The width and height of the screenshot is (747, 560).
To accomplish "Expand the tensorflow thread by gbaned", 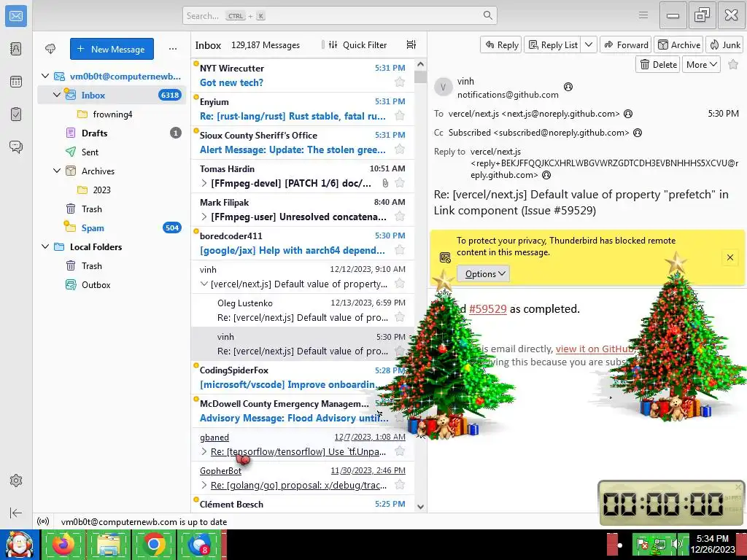I will [204, 451].
